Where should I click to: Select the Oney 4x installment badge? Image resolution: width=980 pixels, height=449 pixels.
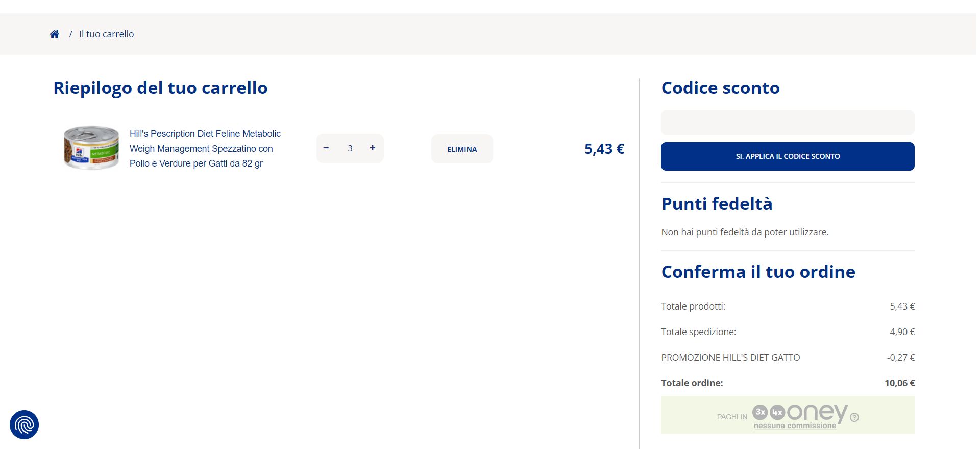pos(777,412)
